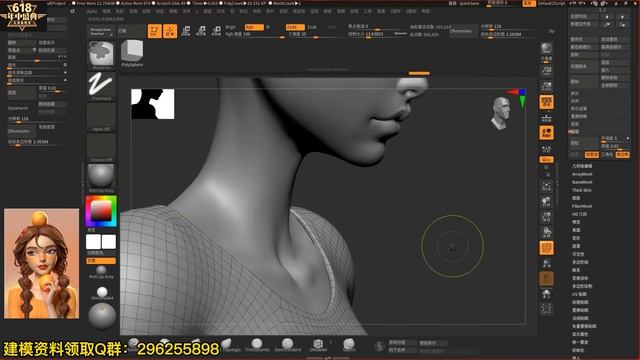Toggle Solo mode icon
Screen dimensions: 640x360
coord(546,294)
